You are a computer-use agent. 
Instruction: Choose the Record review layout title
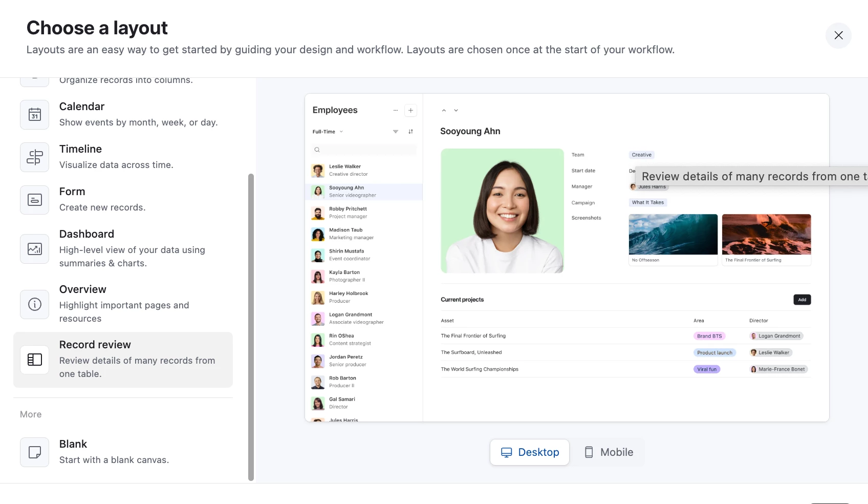pyautogui.click(x=95, y=345)
